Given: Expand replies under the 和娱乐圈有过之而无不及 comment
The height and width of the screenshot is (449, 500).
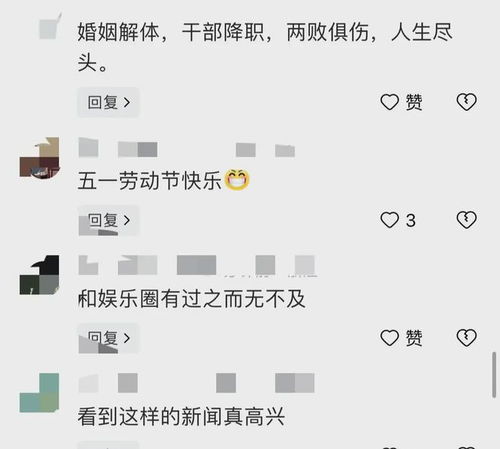Looking at the screenshot, I should [x=108, y=338].
